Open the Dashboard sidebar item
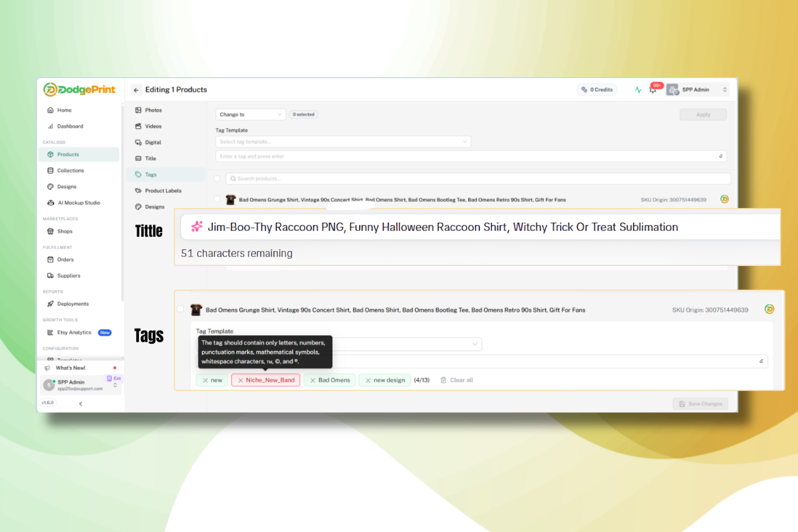 [x=70, y=126]
